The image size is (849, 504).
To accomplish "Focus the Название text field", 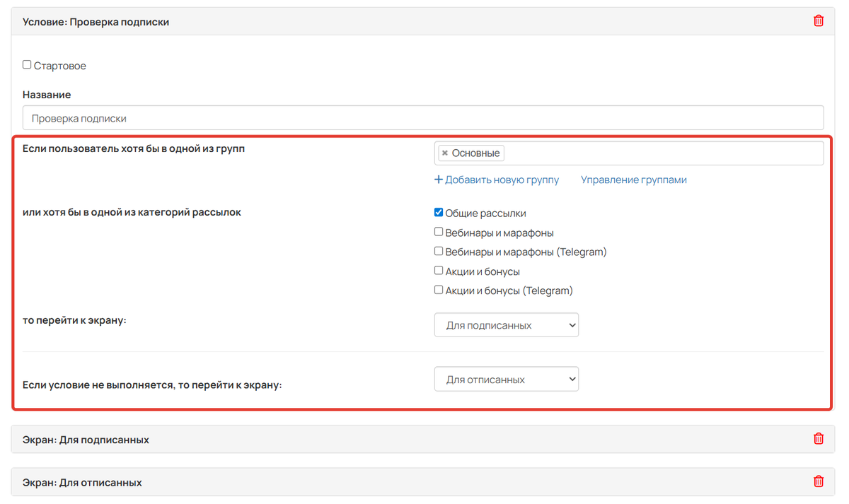I will point(423,118).
